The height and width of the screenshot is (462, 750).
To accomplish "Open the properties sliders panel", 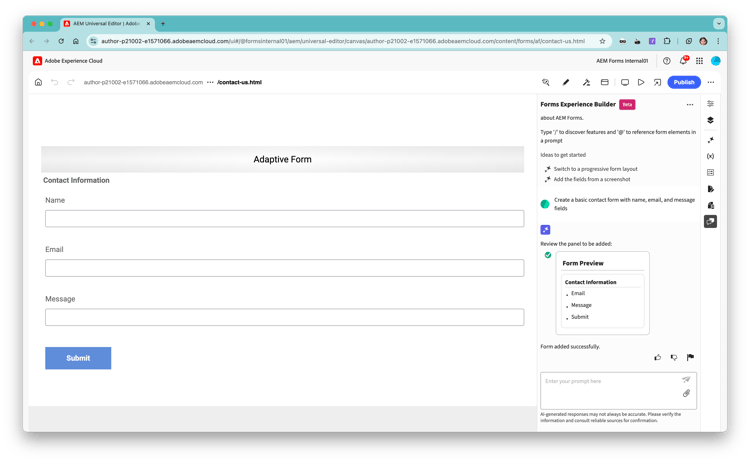I will click(710, 103).
